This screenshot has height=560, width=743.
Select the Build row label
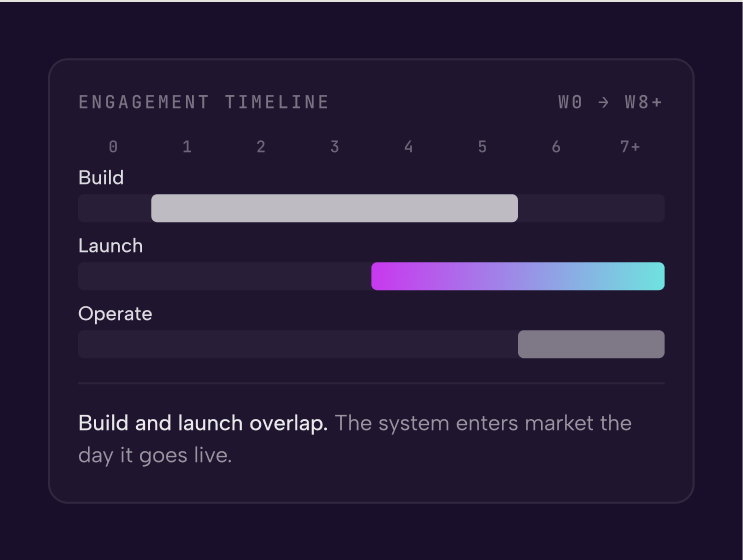pos(101,178)
